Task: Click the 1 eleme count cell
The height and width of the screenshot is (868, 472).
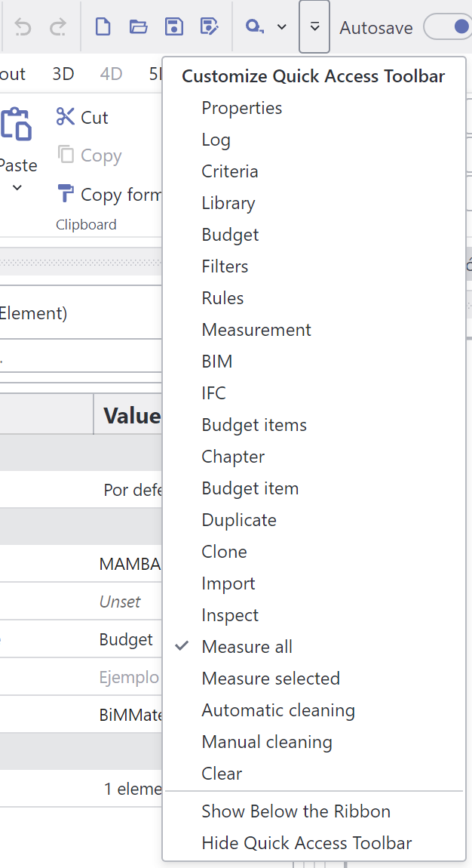Action: pos(128,788)
